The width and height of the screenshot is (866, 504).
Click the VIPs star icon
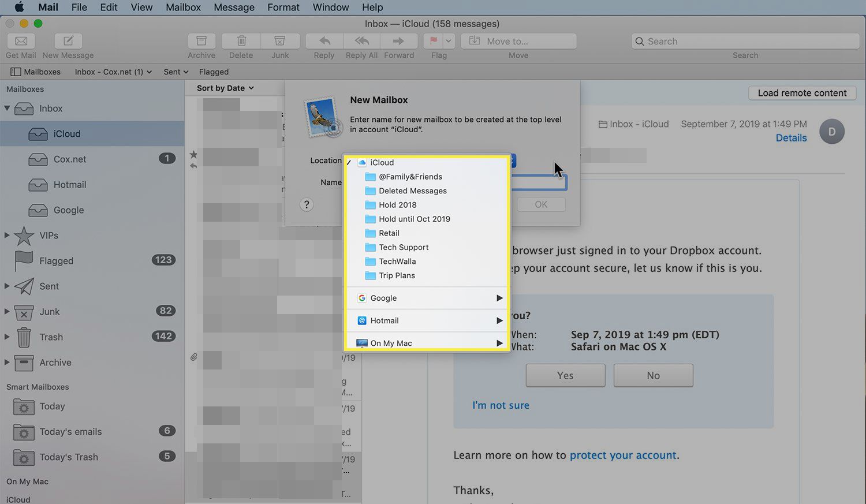[x=24, y=235]
